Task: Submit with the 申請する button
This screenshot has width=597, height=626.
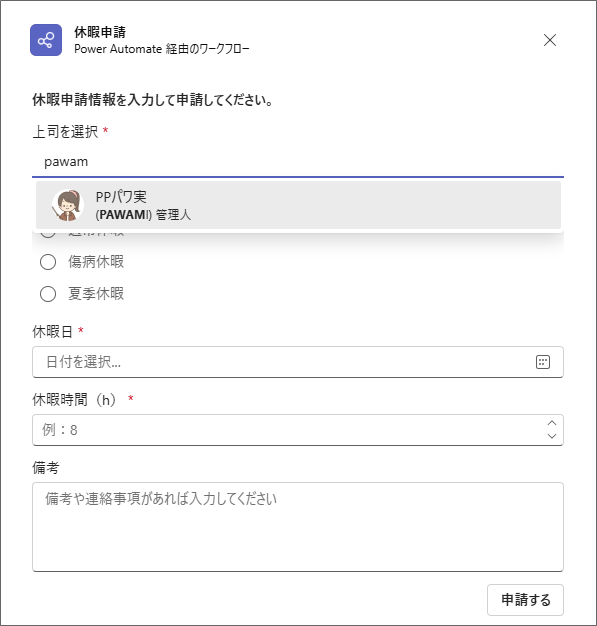Action: pyautogui.click(x=525, y=600)
